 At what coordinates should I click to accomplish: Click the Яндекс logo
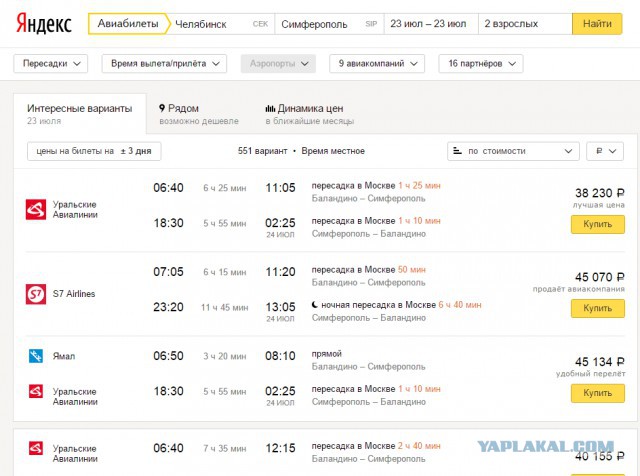(x=44, y=24)
